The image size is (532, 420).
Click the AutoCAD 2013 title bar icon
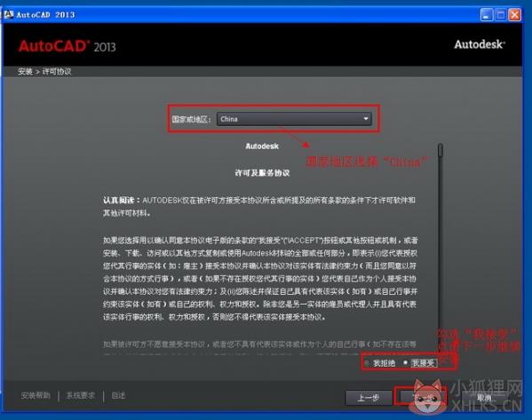click(9, 14)
